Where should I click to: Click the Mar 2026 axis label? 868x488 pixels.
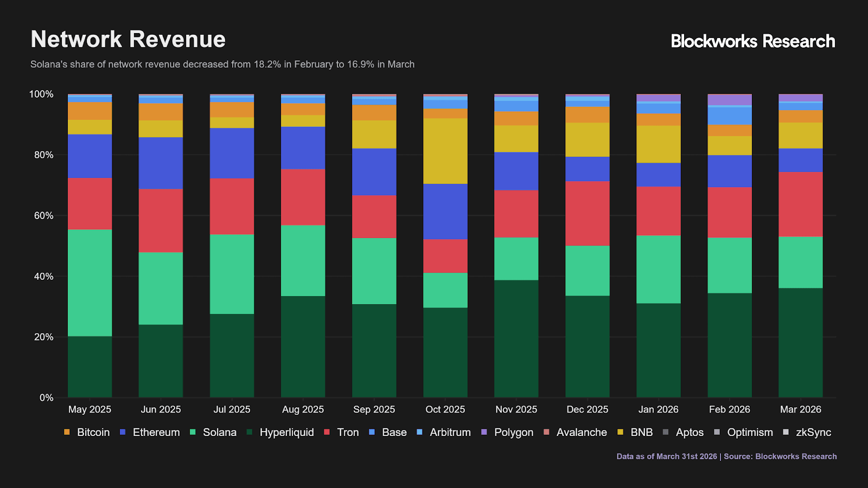800,409
